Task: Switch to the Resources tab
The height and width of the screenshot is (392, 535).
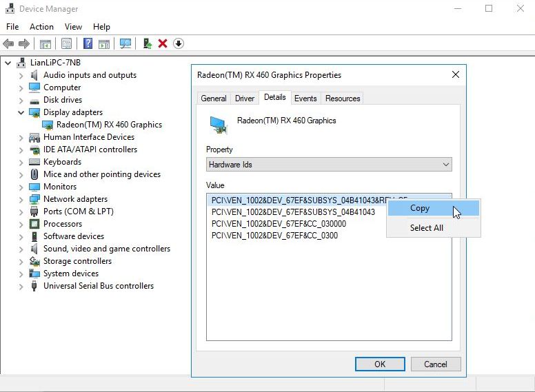Action: click(343, 99)
